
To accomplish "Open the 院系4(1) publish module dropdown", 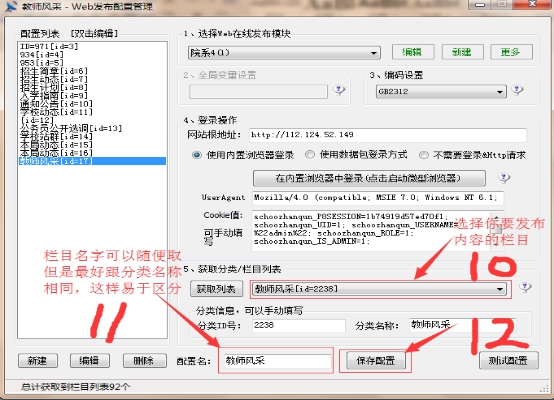I will 284,53.
